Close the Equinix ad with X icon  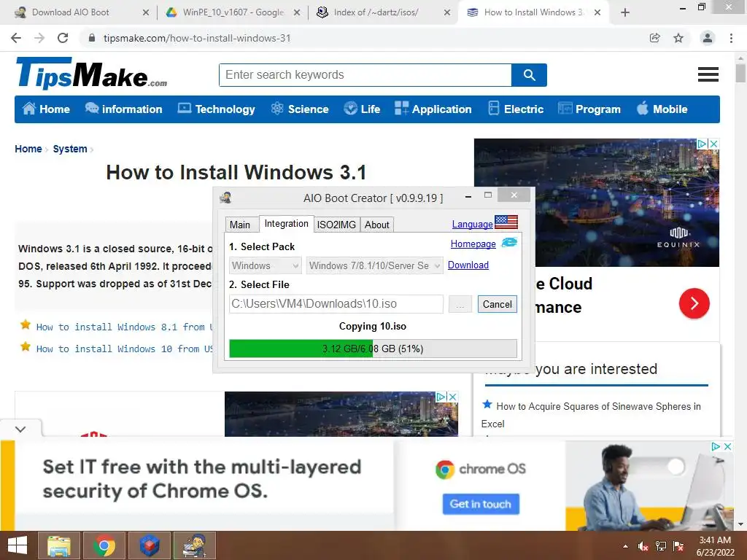(713, 144)
